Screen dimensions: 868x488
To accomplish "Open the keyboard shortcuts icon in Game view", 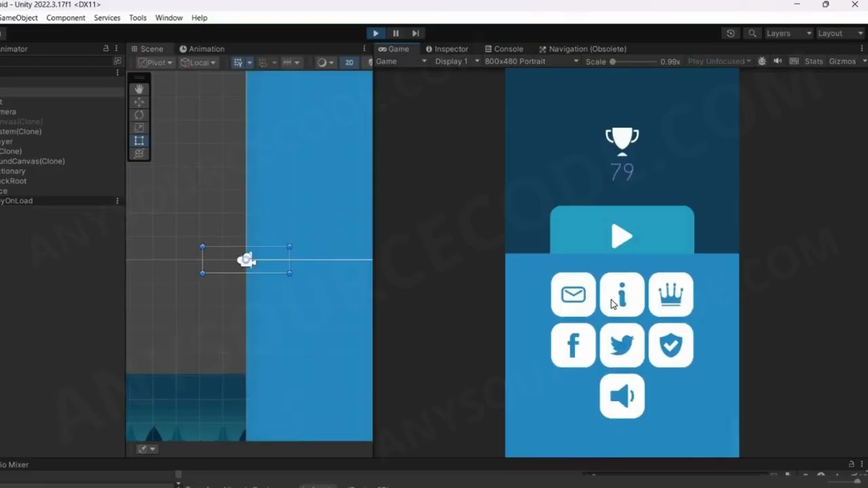I will click(x=794, y=61).
